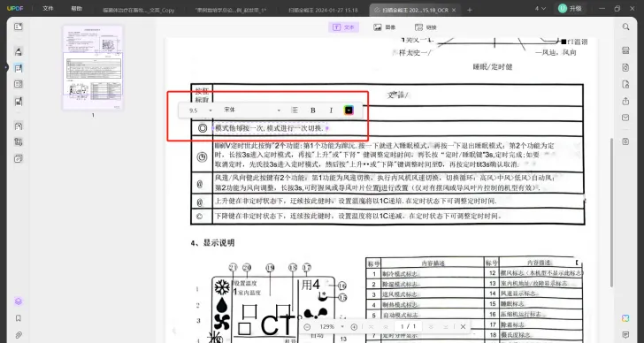Select page 1 thumbnail

tap(93, 68)
